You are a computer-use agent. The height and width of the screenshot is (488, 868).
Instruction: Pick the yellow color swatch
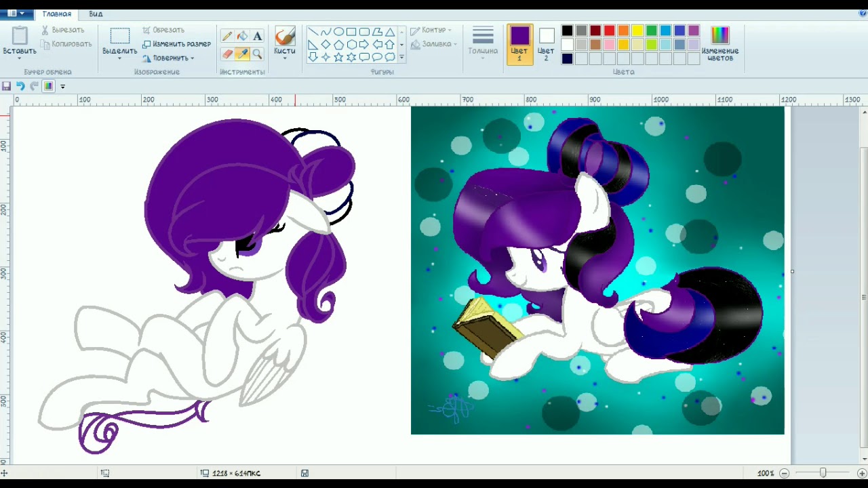637,30
